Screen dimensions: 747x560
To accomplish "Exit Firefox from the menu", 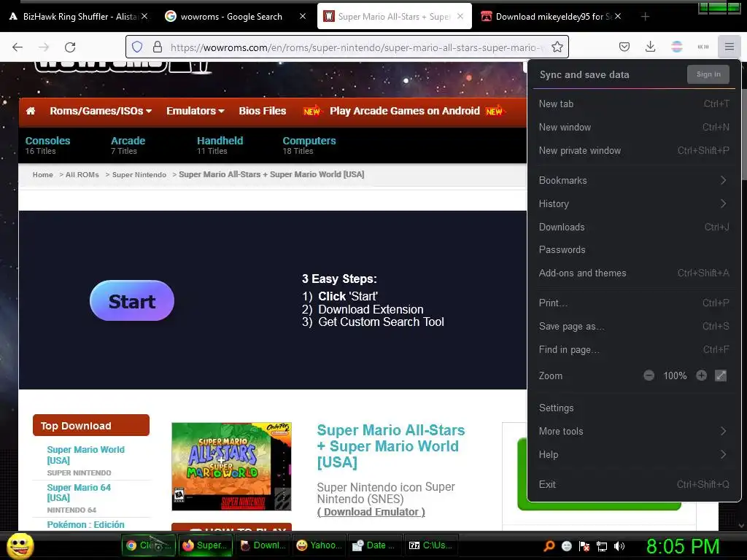I will (x=634, y=484).
